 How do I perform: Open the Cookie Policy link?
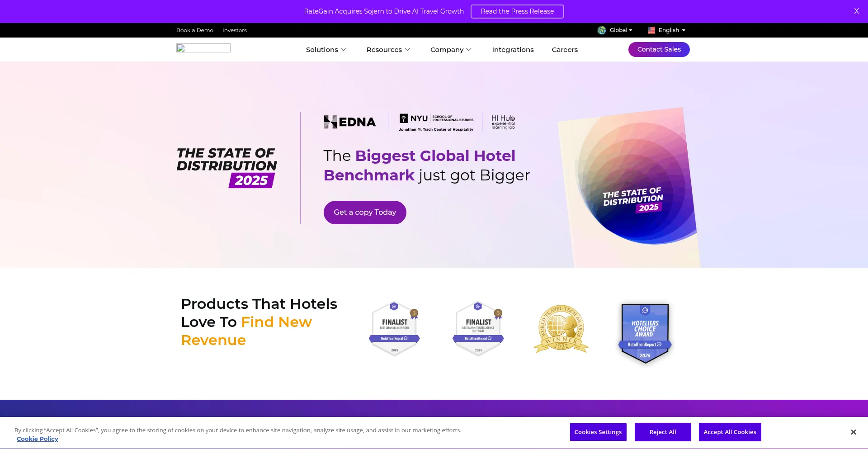[x=38, y=439]
